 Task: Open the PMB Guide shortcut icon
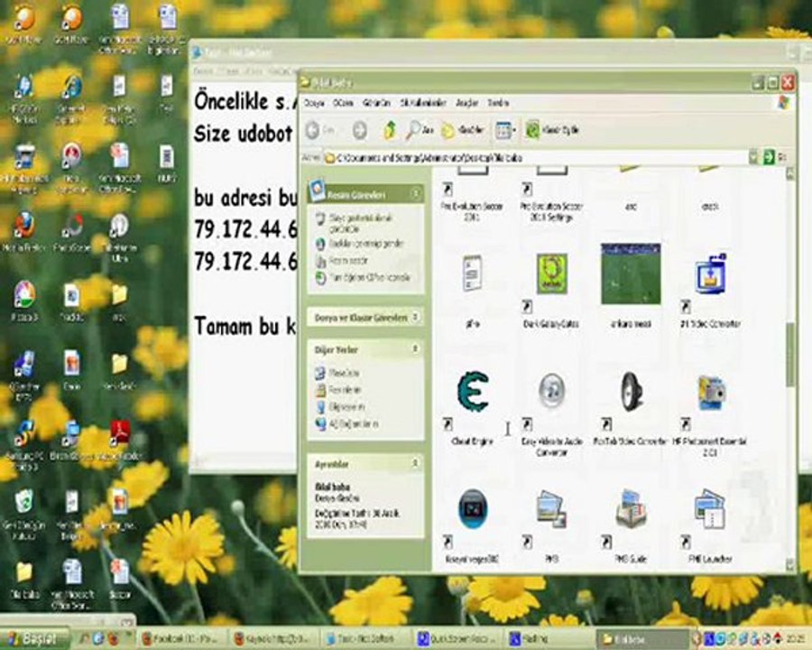(x=631, y=509)
